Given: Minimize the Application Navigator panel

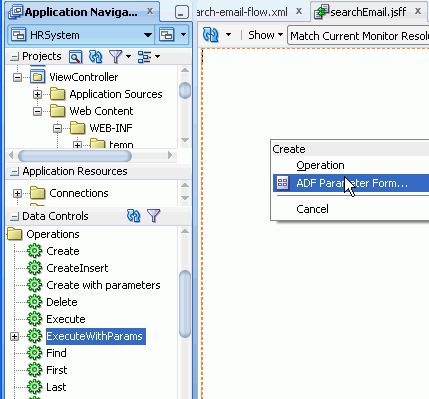Looking at the screenshot, I should pyautogui.click(x=182, y=12).
